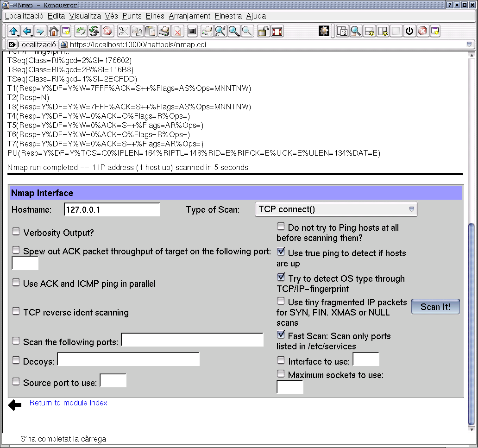The height and width of the screenshot is (448, 478).
Task: Clear the location bar with X icon
Action: pos(12,45)
